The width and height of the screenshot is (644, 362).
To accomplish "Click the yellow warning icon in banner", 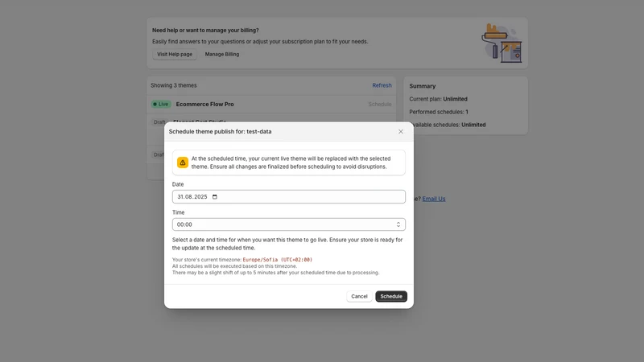I will point(183,162).
